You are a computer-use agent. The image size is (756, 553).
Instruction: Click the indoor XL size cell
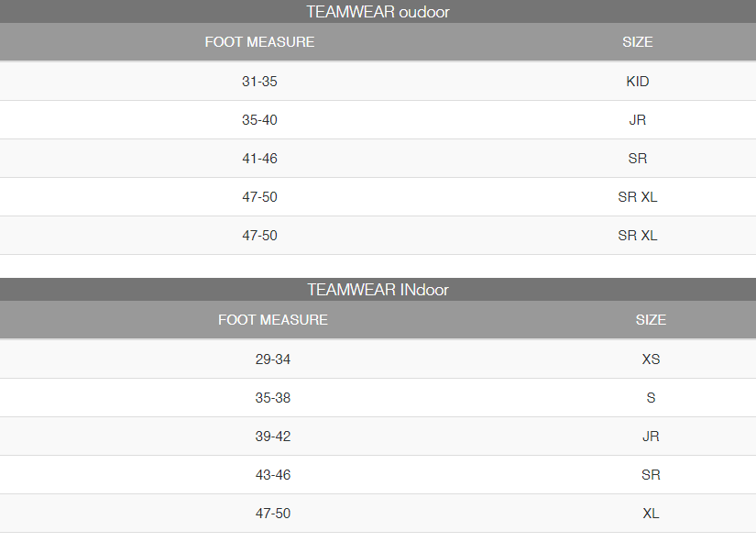pos(651,514)
